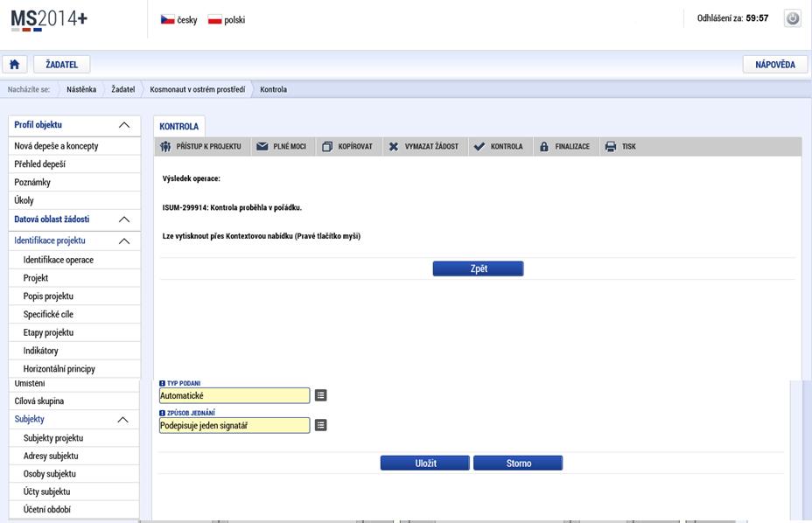Run Kontrola from the toolbar
Screen dimensions: 812x523
click(499, 147)
